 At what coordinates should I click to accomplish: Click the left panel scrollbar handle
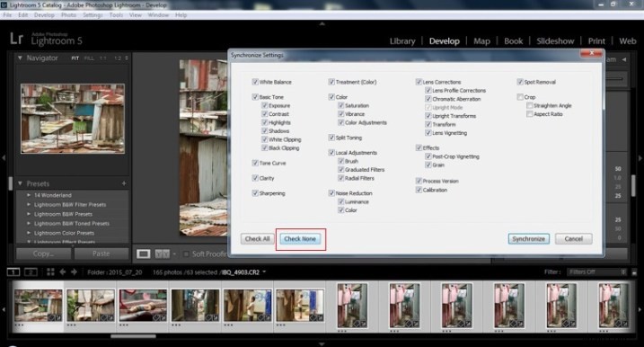[x=11, y=183]
